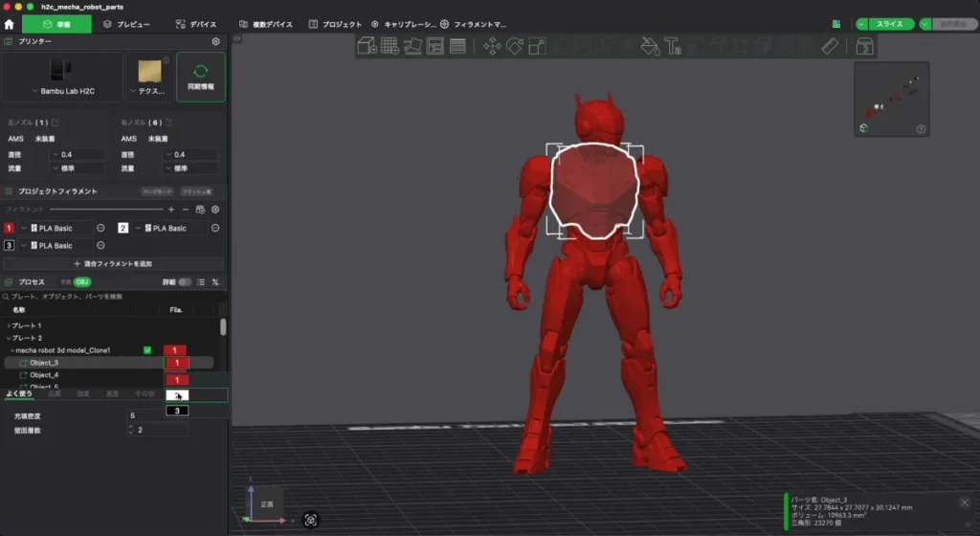
Task: Expand the プレート 1 tree node
Action: 9,325
